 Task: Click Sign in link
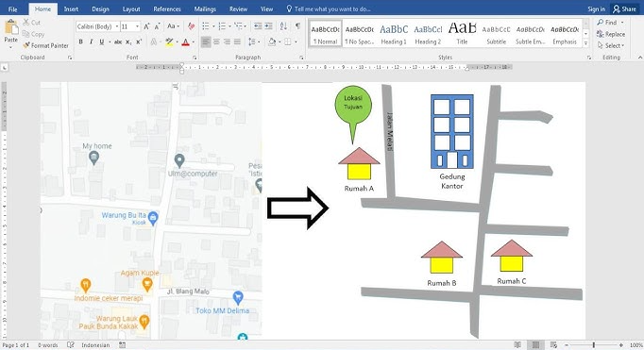(x=597, y=9)
